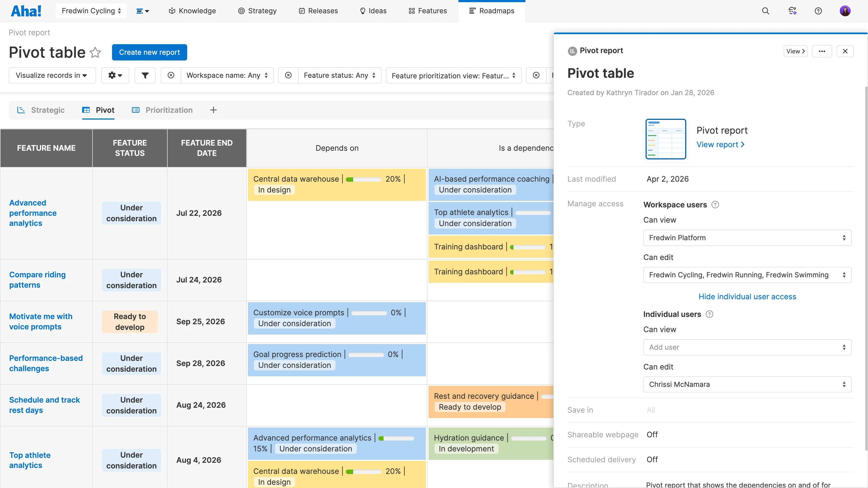Open the Chrissi McNamara can-edit dropdown
The height and width of the screenshot is (488, 868).
(x=747, y=384)
